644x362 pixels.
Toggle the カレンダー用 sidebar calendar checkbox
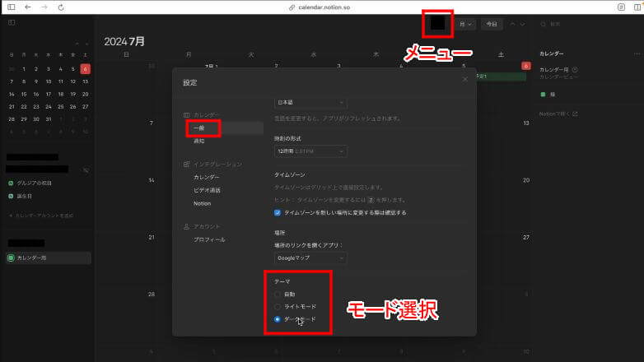[11, 258]
